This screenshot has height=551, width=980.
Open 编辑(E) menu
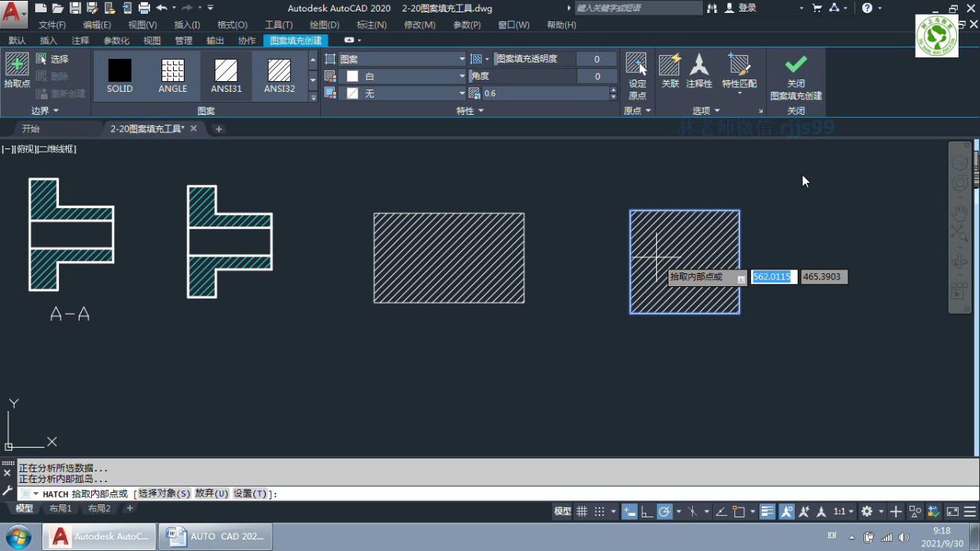96,24
